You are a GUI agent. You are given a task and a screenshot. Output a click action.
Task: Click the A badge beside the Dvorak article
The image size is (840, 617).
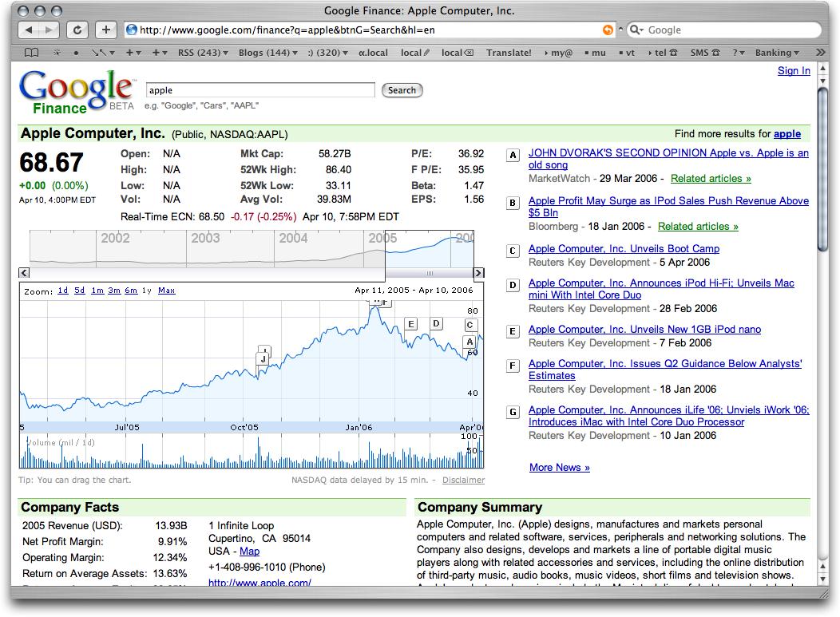(x=513, y=156)
